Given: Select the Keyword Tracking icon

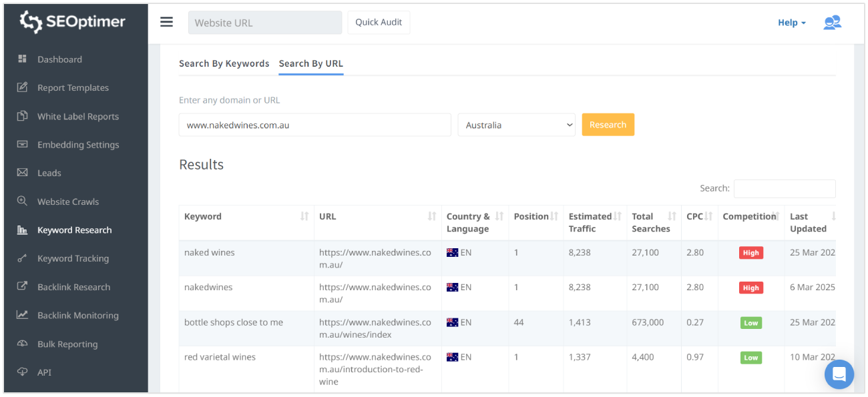Looking at the screenshot, I should 22,258.
